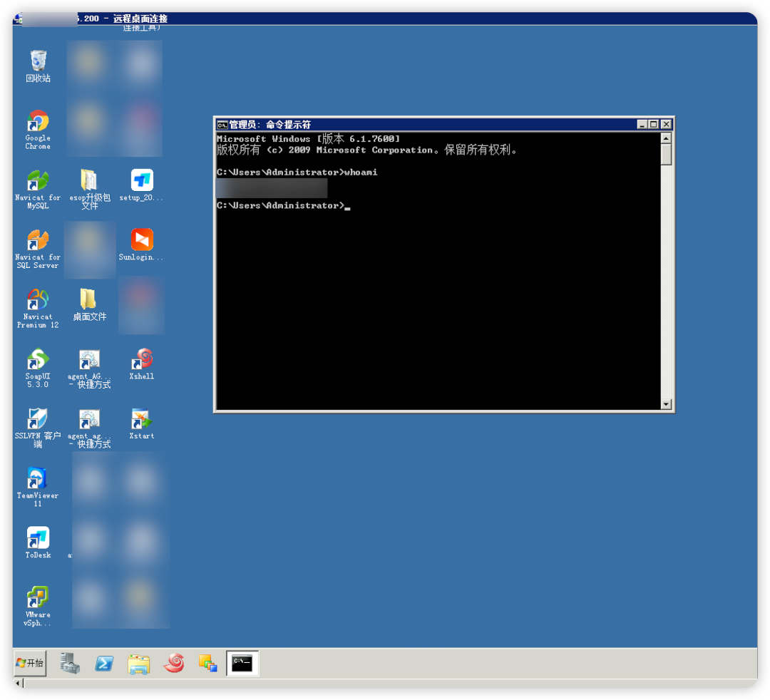Select the SSLVPN client desktop icon
This screenshot has height=700, width=770.
38,428
